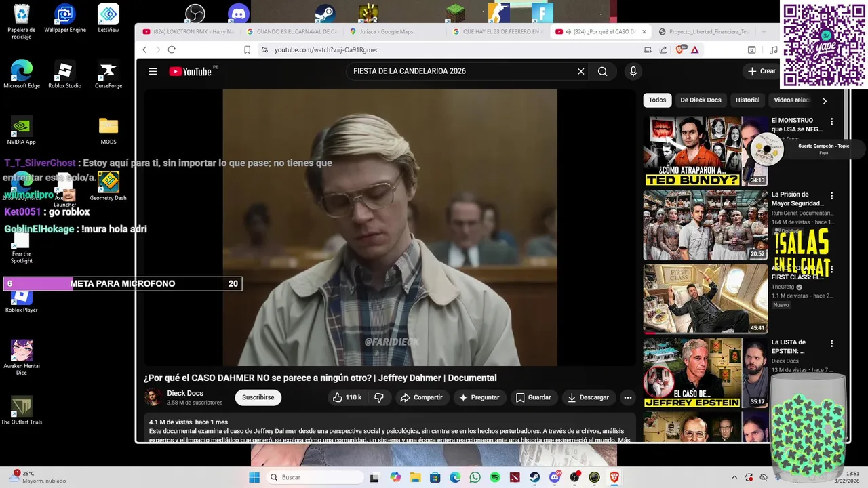868x488 pixels.
Task: Show more filter chips with right chevron
Action: click(825, 101)
